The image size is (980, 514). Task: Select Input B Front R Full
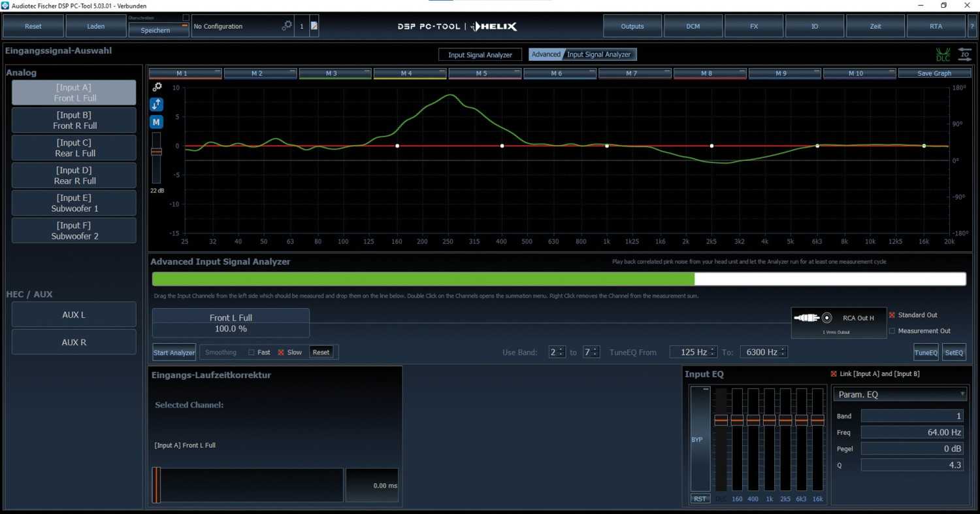tap(74, 120)
